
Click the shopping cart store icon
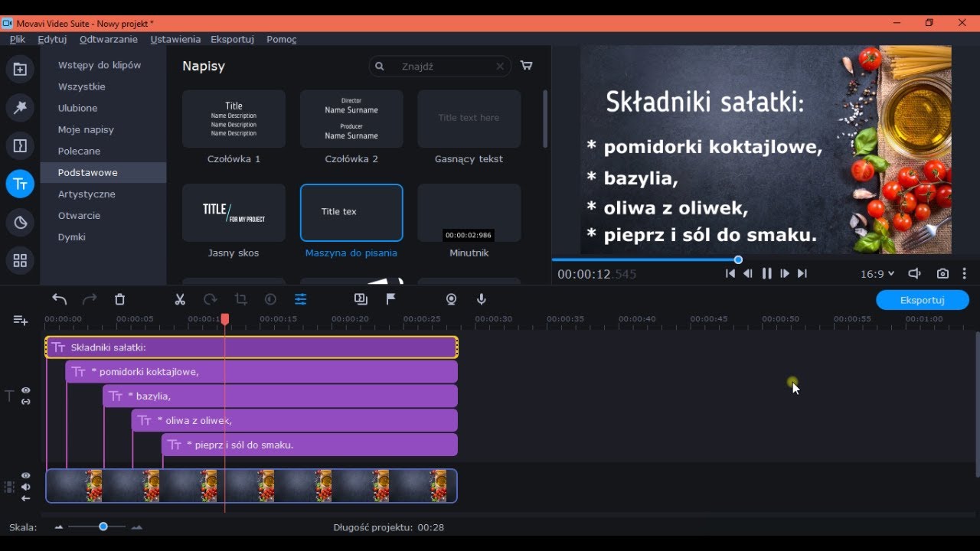point(527,66)
